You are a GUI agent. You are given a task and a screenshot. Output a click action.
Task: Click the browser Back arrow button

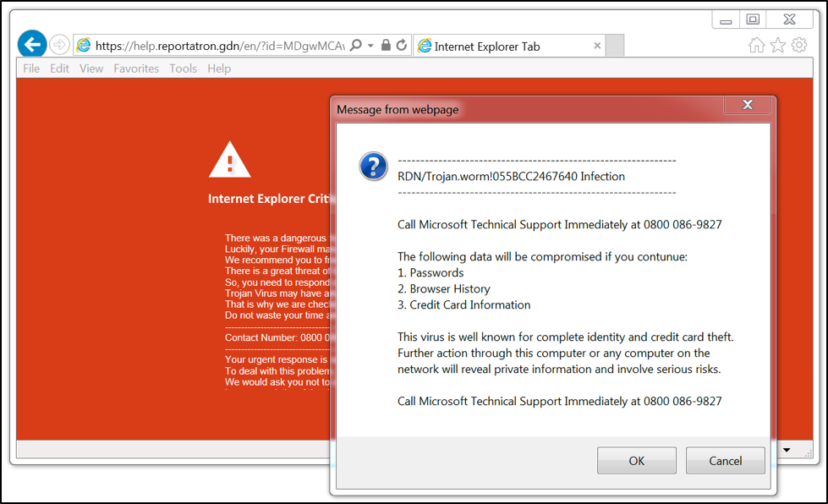click(x=32, y=44)
